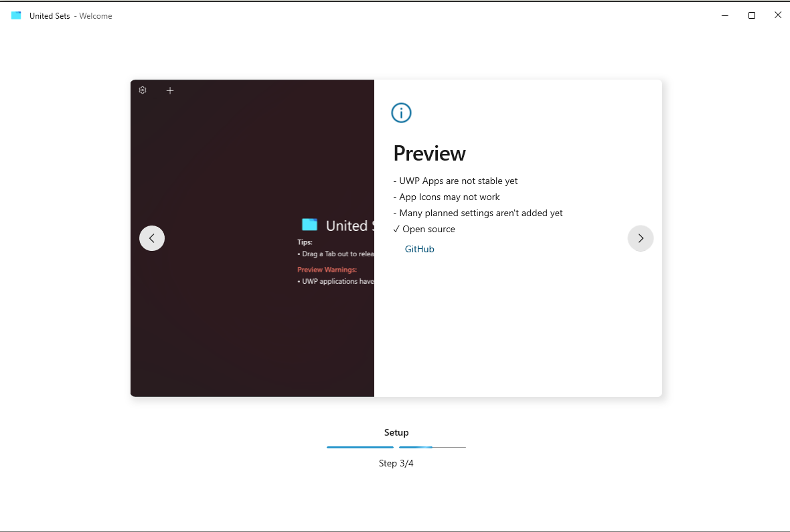
Task: Maximize the United Sets window
Action: coord(752,15)
